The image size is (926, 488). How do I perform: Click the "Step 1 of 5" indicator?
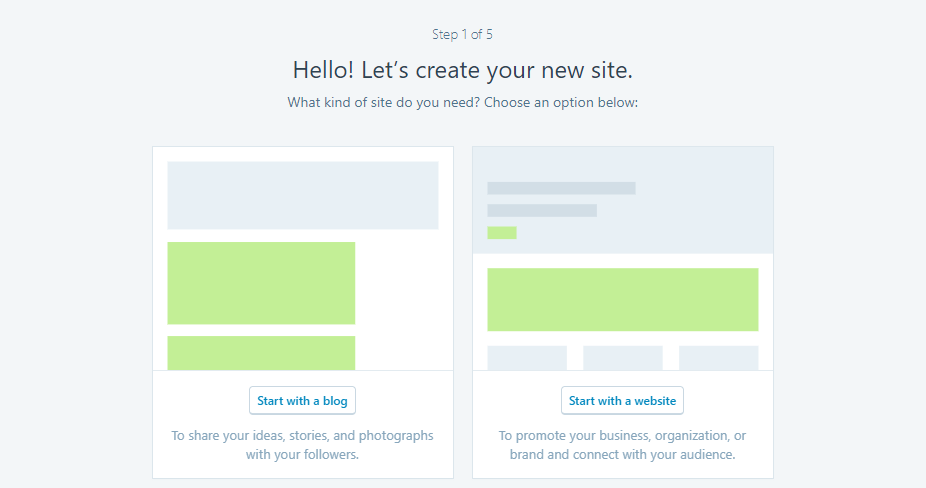pyautogui.click(x=462, y=34)
